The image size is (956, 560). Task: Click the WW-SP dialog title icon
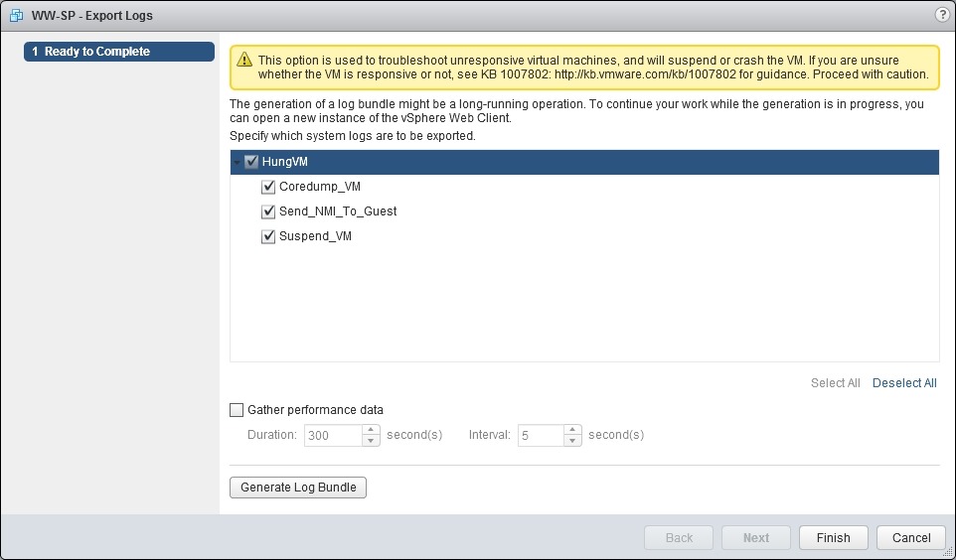pyautogui.click(x=16, y=16)
